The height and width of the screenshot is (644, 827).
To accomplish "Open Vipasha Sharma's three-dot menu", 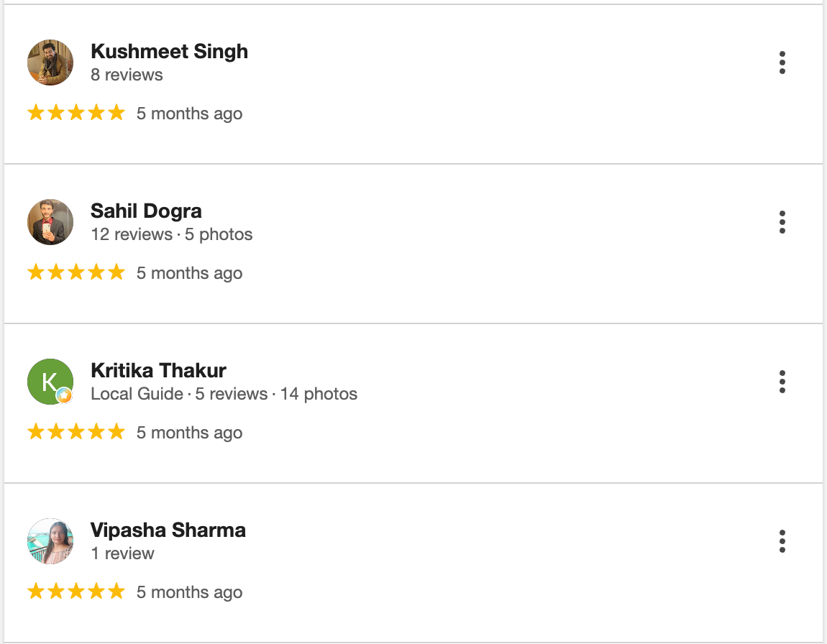I will click(x=782, y=541).
